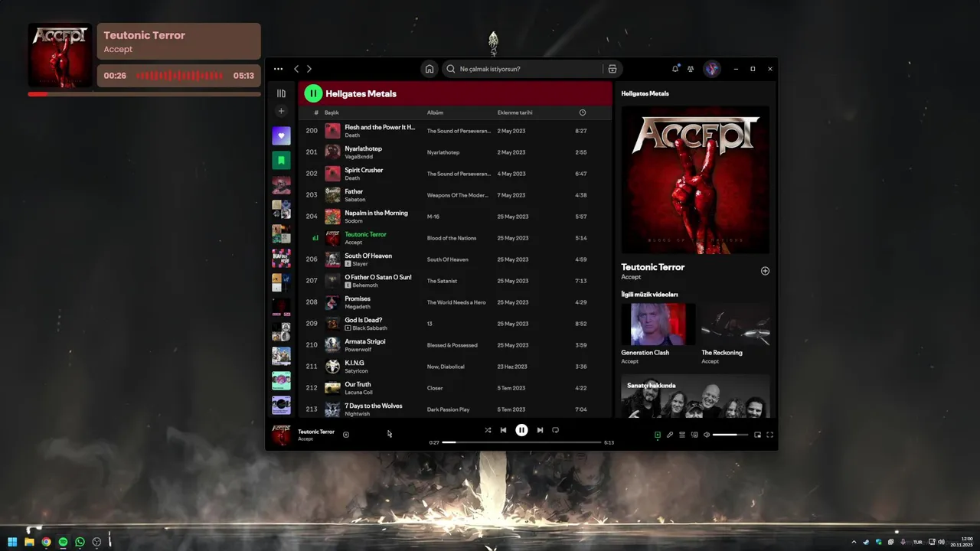Sort by Başlık column
The height and width of the screenshot is (551, 980).
[332, 112]
